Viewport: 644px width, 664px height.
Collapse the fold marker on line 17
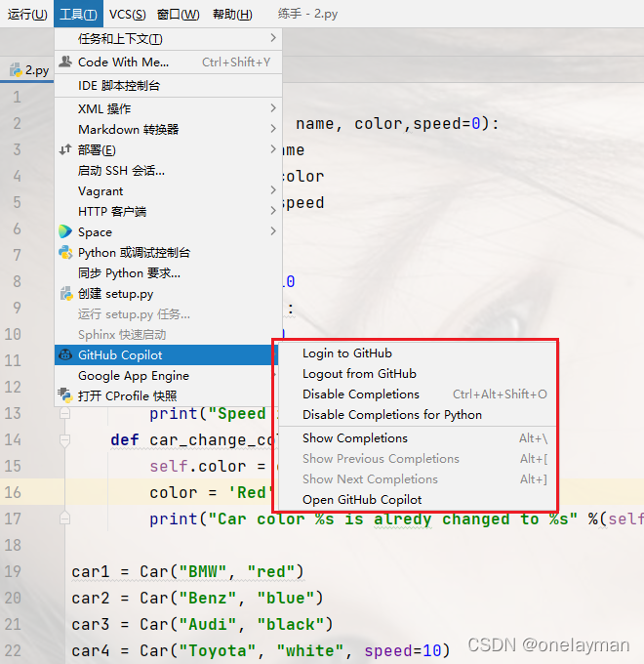pos(64,519)
